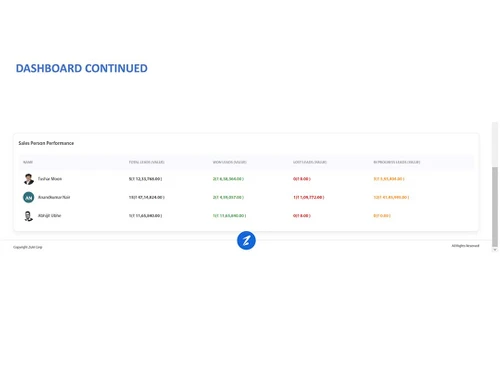
Task: Click the Won Leads (Value) column header
Action: click(230, 162)
